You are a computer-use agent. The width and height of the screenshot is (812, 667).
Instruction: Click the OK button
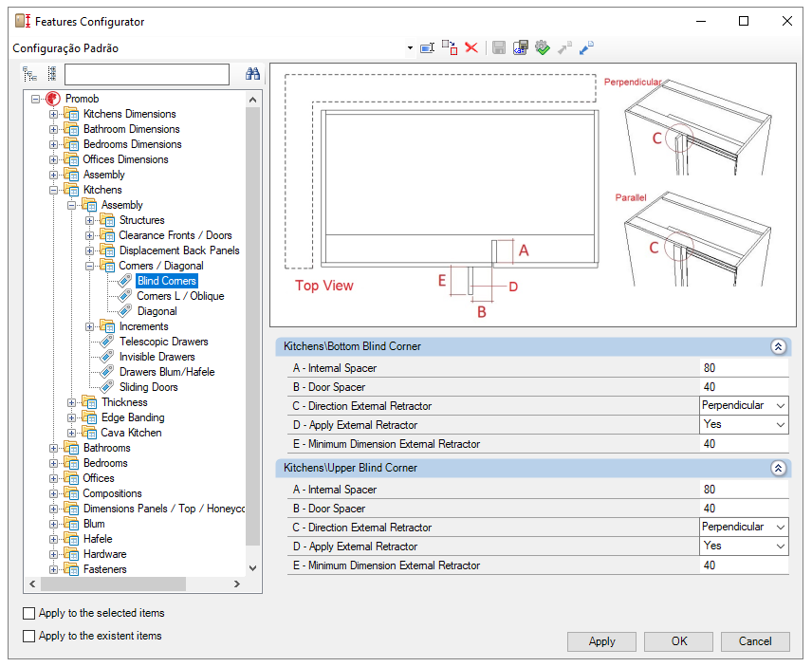(x=679, y=641)
